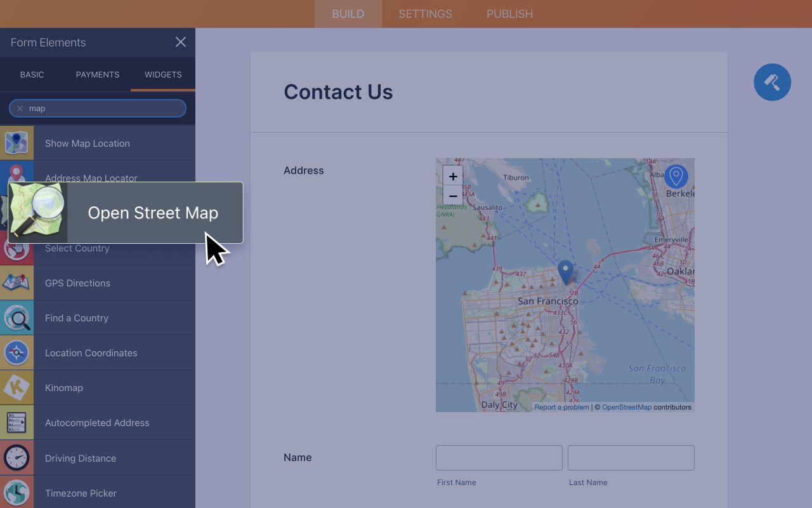
Task: Open the Form Designer paint roller
Action: [772, 82]
